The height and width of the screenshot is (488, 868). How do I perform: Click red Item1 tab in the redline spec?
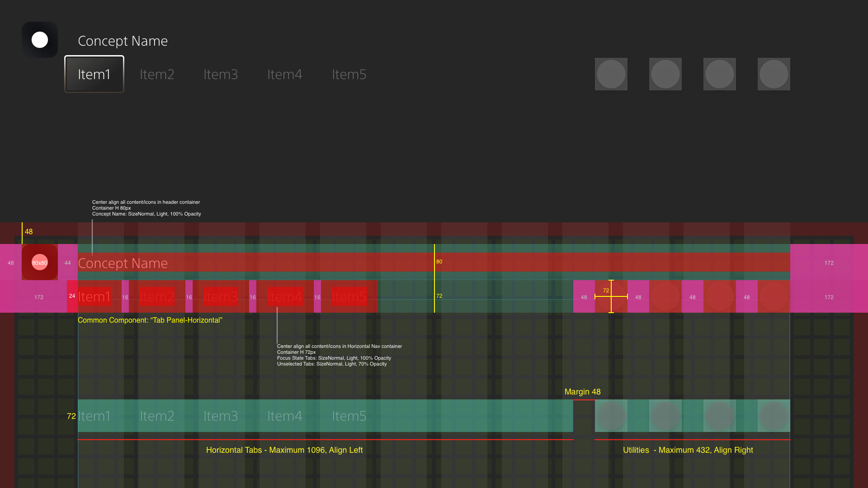pyautogui.click(x=94, y=297)
